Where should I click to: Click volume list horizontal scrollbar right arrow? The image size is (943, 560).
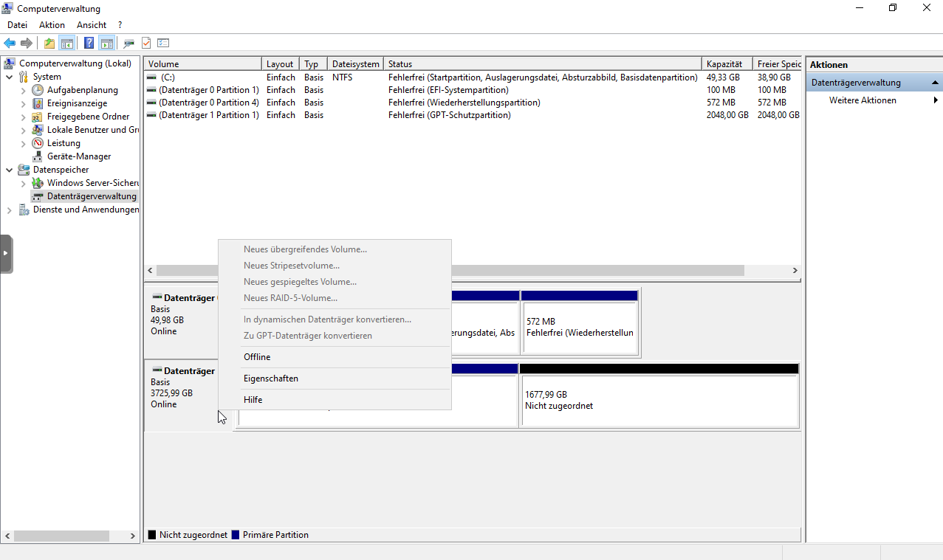click(795, 271)
